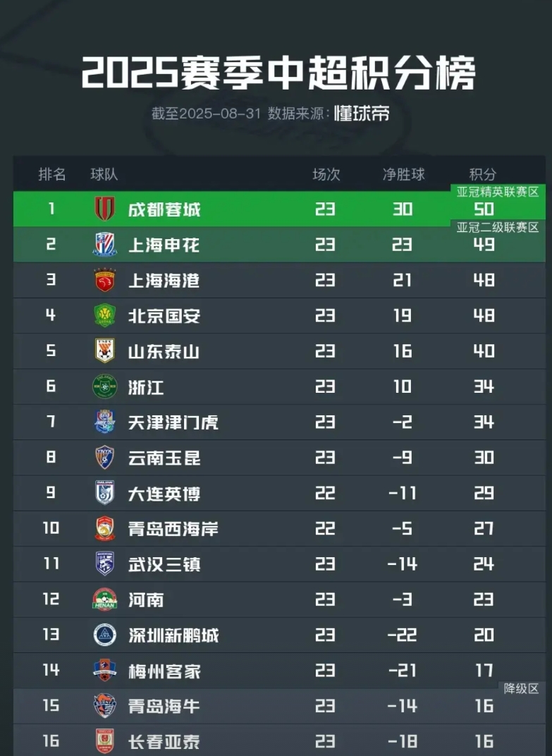The width and height of the screenshot is (552, 756).
Task: Click the 降级区 relegation zone label
Action: [x=521, y=688]
